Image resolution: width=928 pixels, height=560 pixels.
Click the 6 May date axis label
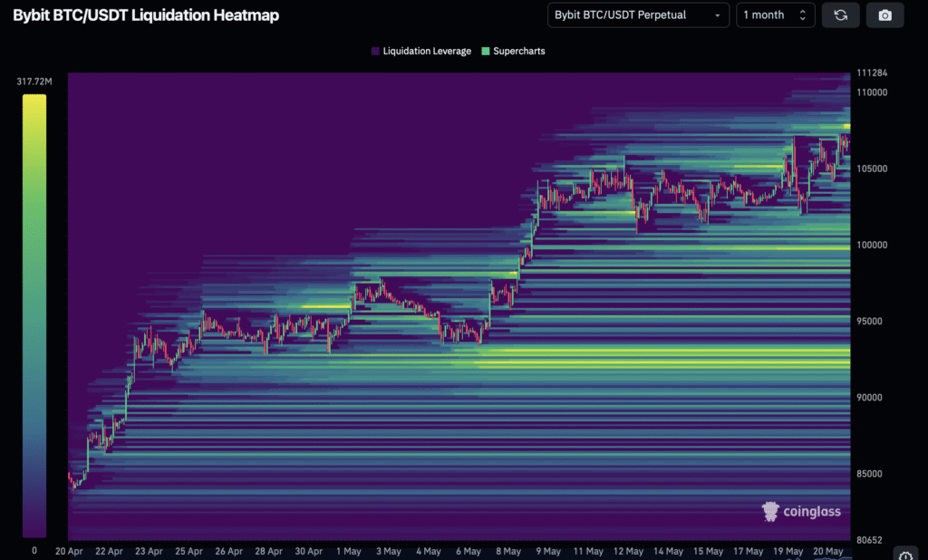(x=469, y=551)
